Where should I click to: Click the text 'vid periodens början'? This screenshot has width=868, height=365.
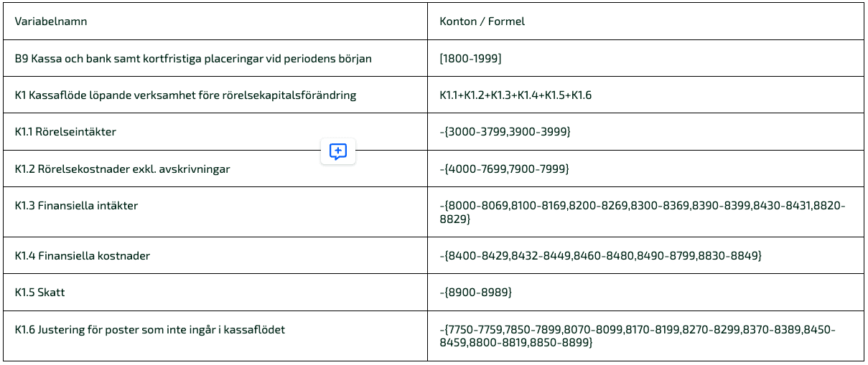(x=319, y=59)
